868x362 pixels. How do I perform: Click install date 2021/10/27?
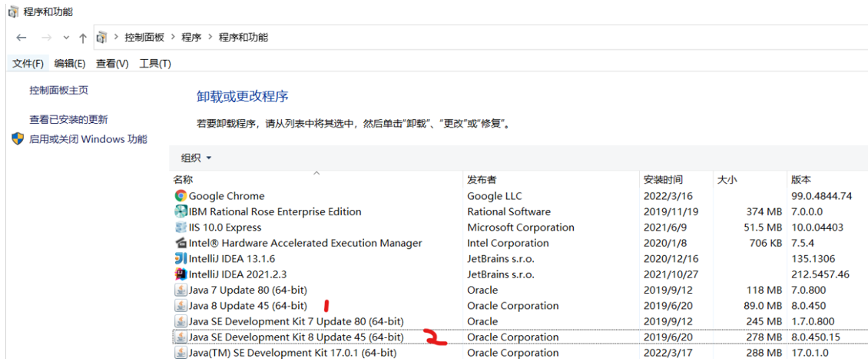(671, 274)
